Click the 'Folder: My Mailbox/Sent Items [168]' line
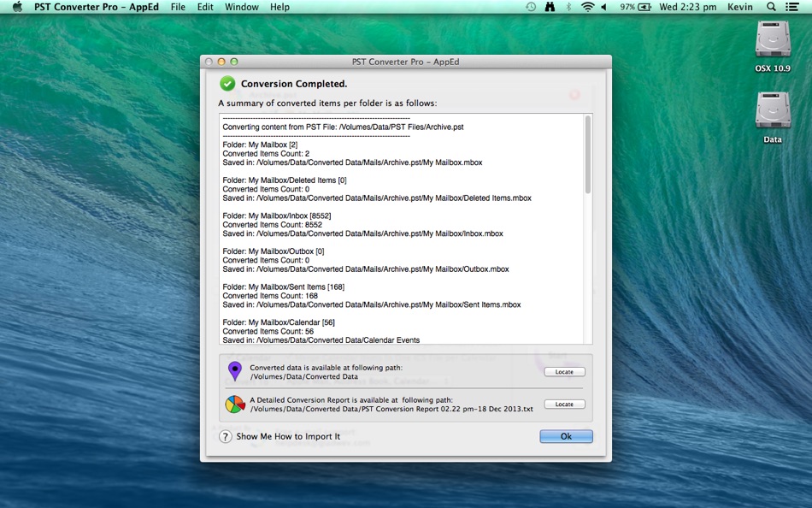 click(284, 286)
